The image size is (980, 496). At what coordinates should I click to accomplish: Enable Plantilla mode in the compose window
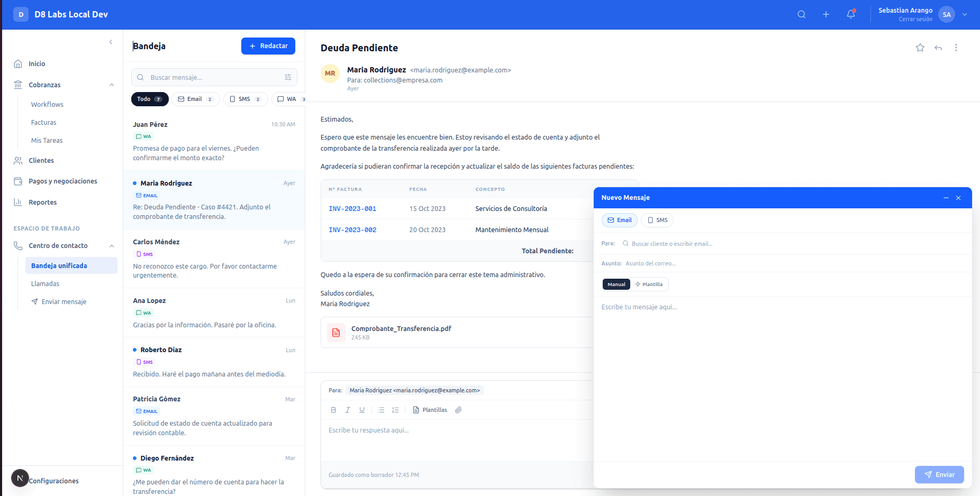click(x=649, y=284)
